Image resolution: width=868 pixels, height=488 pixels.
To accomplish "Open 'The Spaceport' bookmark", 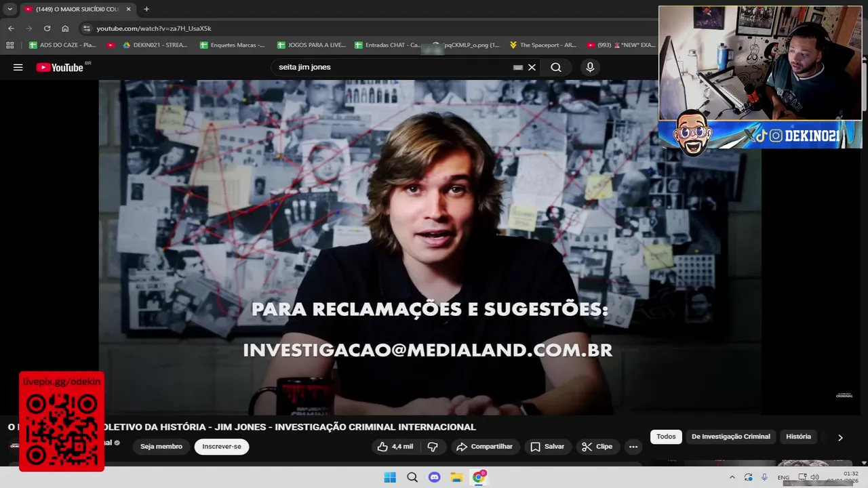I will pos(542,45).
